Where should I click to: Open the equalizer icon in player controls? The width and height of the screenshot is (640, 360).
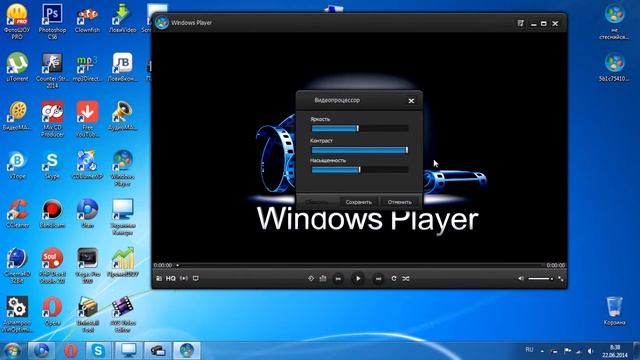pyautogui.click(x=323, y=278)
